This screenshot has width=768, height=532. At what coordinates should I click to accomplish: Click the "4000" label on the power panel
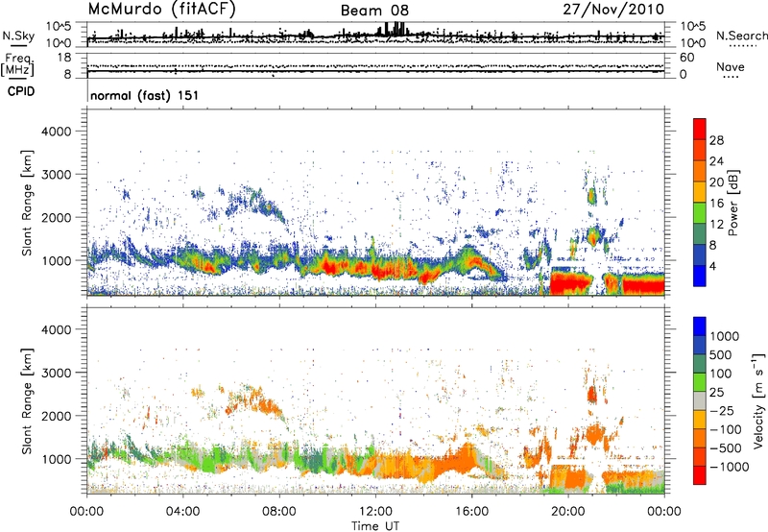coord(56,132)
